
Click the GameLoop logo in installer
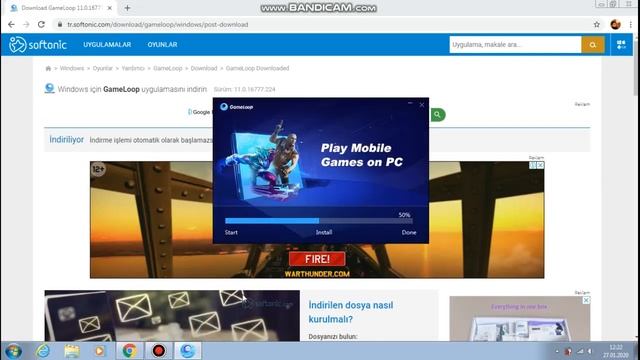(236, 107)
